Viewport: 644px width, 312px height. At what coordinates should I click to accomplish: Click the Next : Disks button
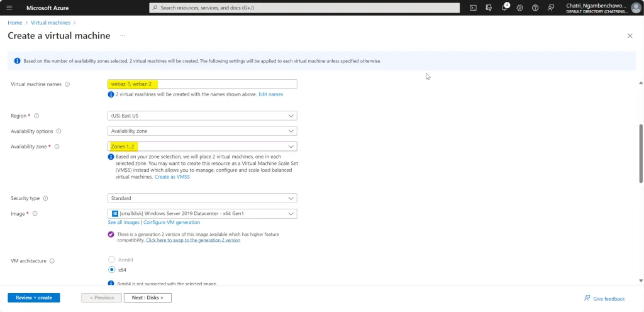click(147, 298)
